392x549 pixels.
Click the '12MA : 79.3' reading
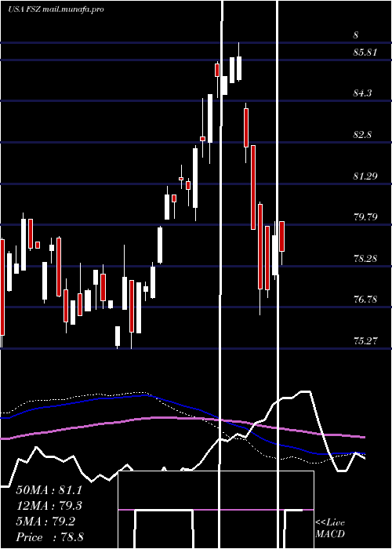coord(49,506)
